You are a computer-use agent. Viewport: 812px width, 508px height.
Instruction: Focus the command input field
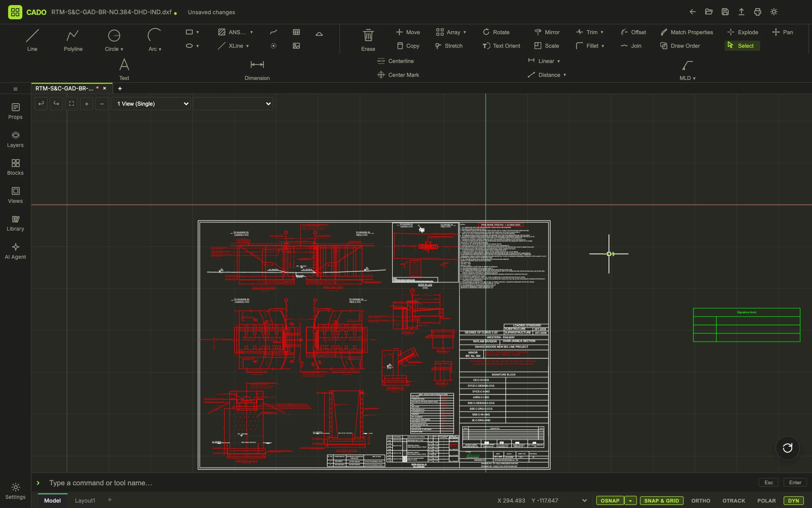pyautogui.click(x=399, y=483)
